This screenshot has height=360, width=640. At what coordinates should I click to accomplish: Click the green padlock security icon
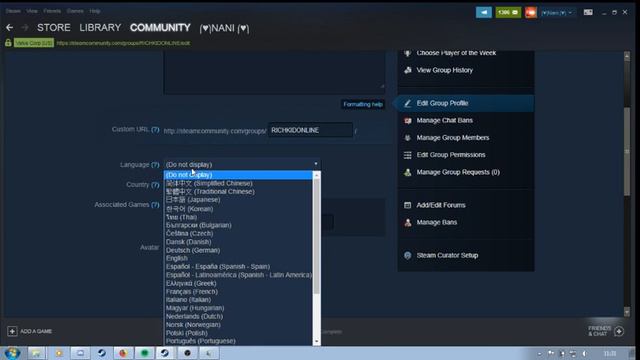8,42
